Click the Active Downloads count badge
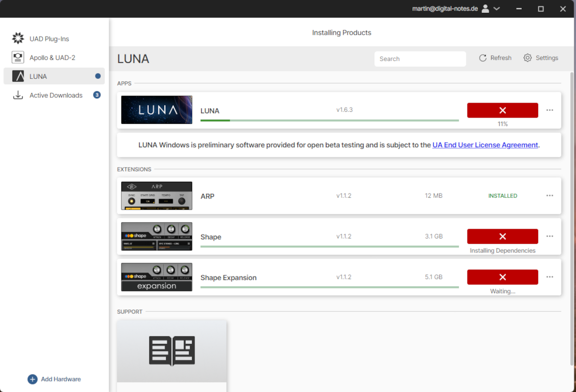Image resolution: width=576 pixels, height=392 pixels. tap(97, 95)
